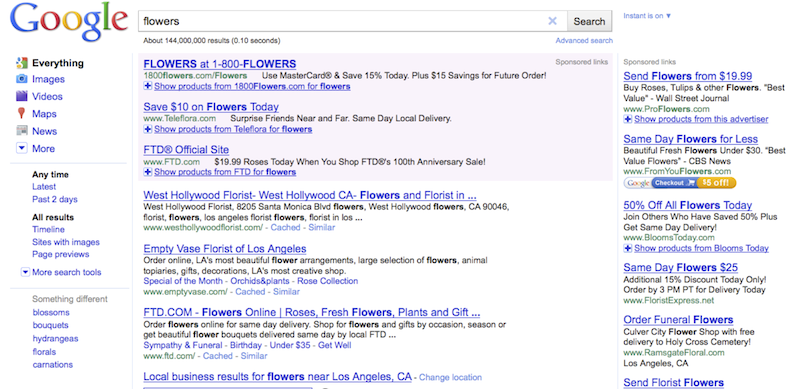Open Cached link for www.ftd.com
Screen dimensions: 800x389
click(218, 356)
